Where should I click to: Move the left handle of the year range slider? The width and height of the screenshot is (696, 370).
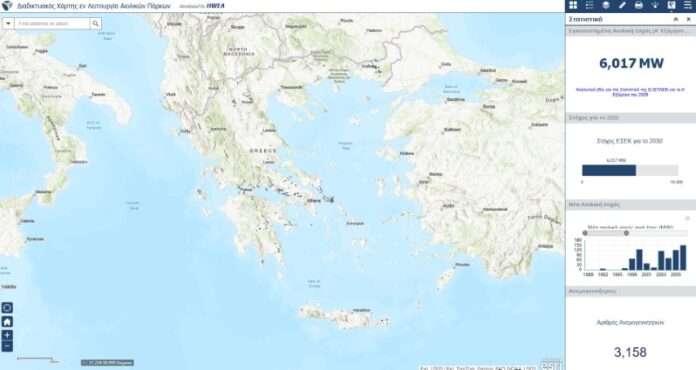click(585, 233)
